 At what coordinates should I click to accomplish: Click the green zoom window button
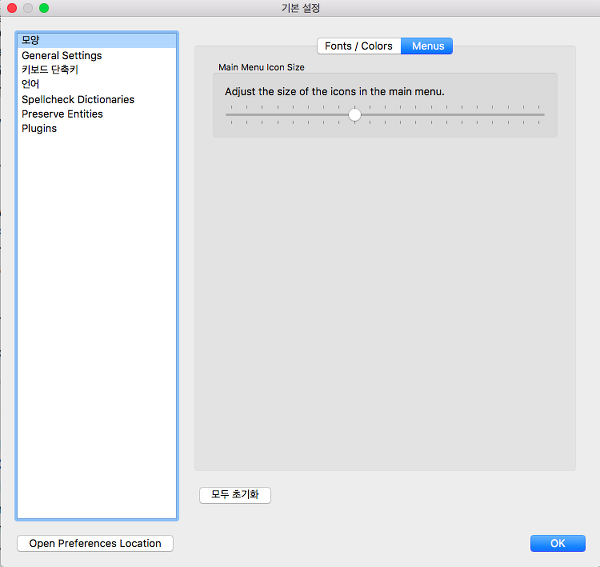tap(44, 8)
